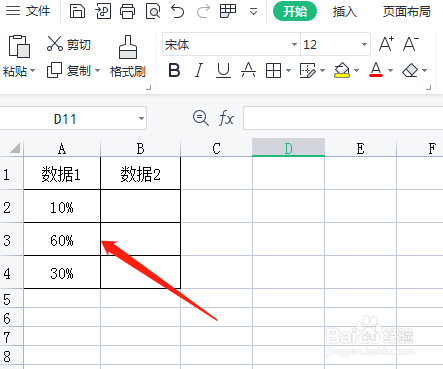This screenshot has width=443, height=369.
Task: Click the draw border pencil icon
Action: tap(308, 70)
